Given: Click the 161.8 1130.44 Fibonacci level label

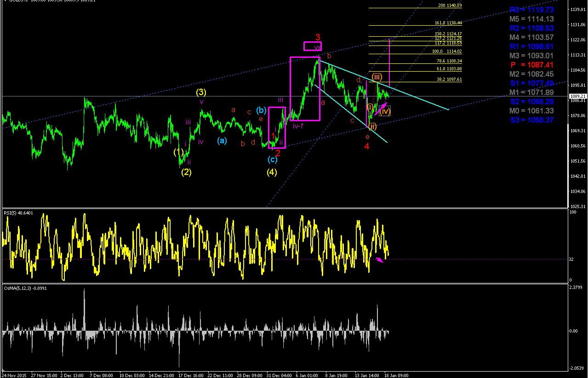Looking at the screenshot, I should click(x=448, y=23).
